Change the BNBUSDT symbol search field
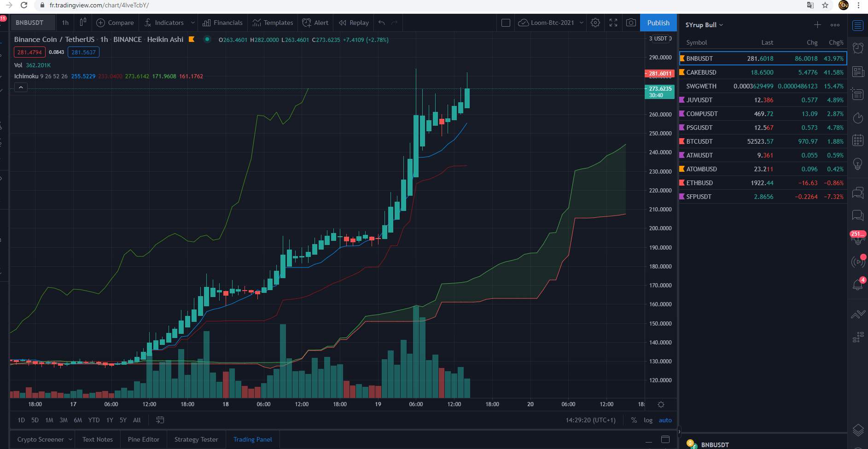This screenshot has width=868, height=449. click(x=33, y=23)
